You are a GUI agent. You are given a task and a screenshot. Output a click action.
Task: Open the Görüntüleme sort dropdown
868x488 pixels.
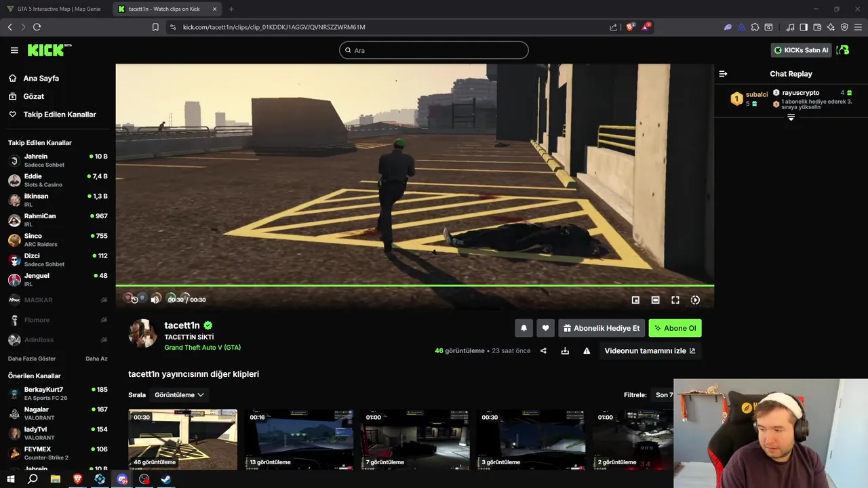click(179, 394)
